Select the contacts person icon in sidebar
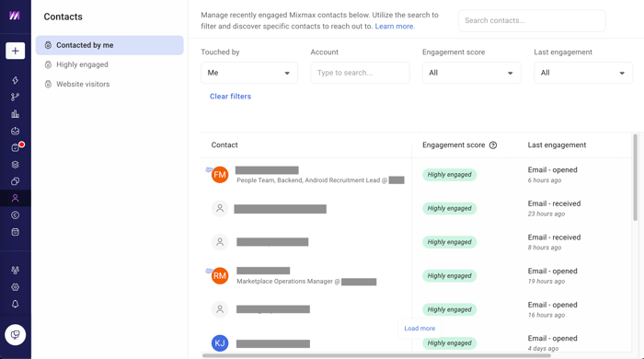 16,198
